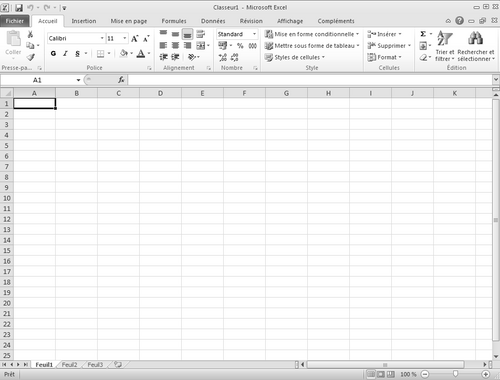Open the Calibri font name dropdown

tap(102, 38)
